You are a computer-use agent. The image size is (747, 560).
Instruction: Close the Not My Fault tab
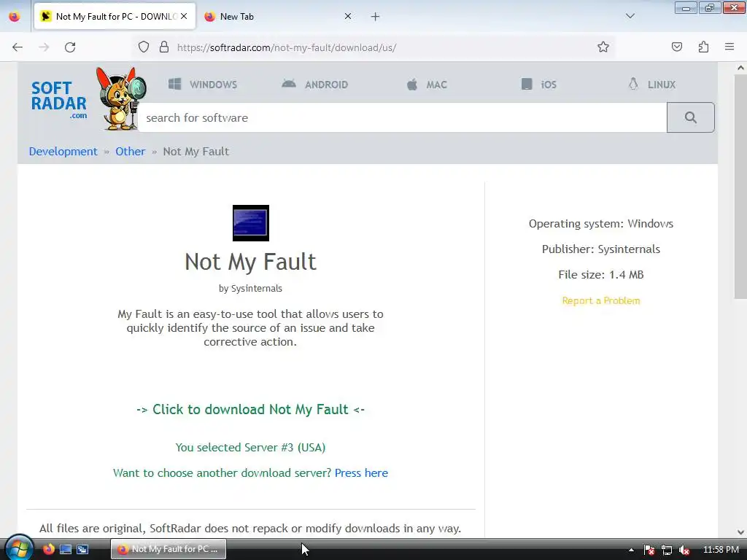pos(184,16)
